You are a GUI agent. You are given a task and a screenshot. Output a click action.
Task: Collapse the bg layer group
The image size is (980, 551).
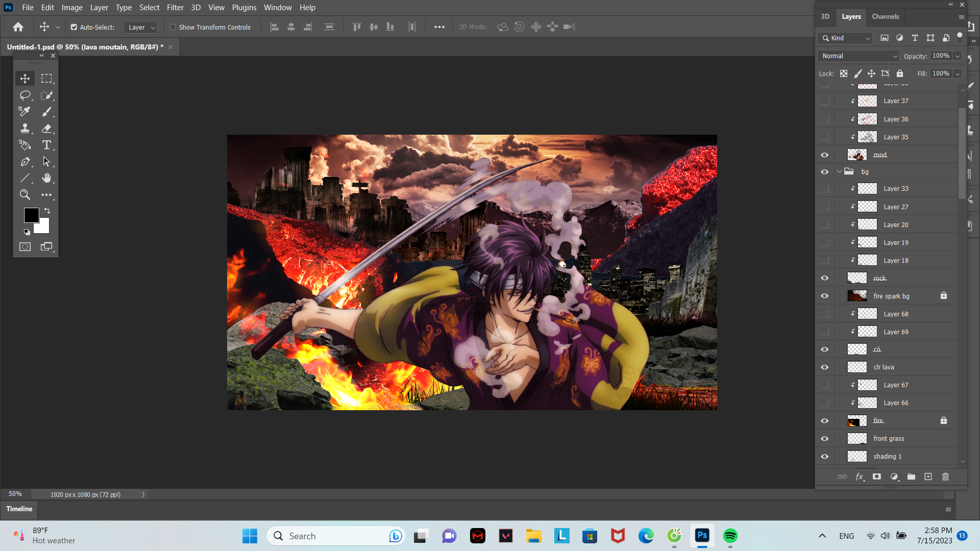point(840,171)
